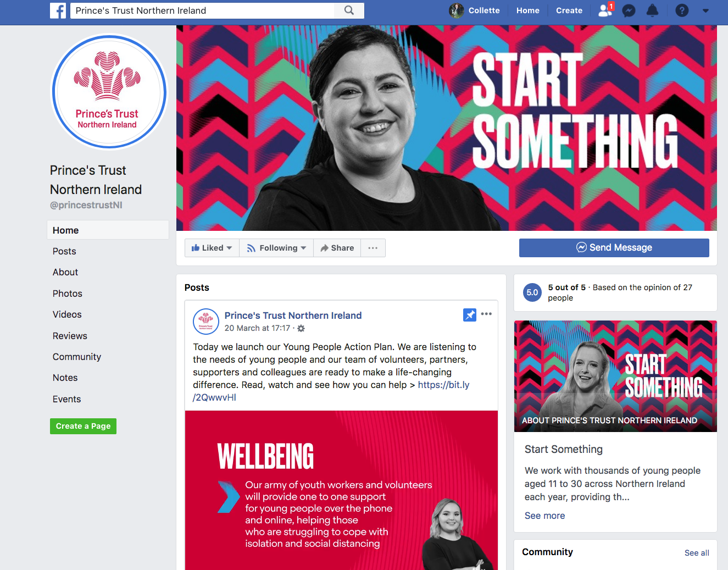Expand the Following dropdown
Screen dimensions: 728x570
click(x=276, y=248)
